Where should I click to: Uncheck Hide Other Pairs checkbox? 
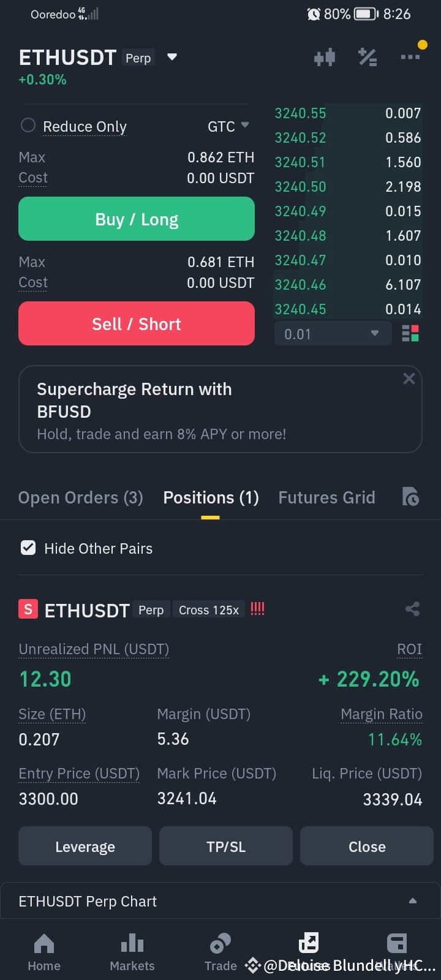pos(28,548)
